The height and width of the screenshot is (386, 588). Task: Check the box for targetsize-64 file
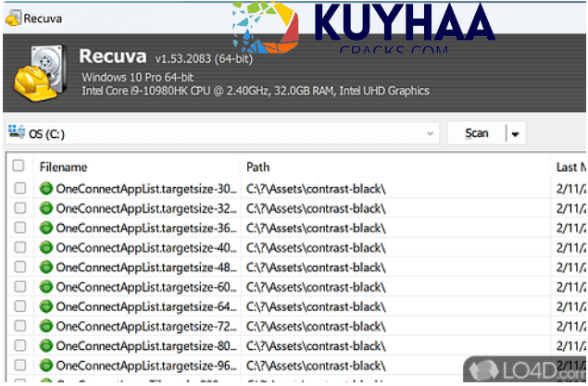(x=20, y=306)
